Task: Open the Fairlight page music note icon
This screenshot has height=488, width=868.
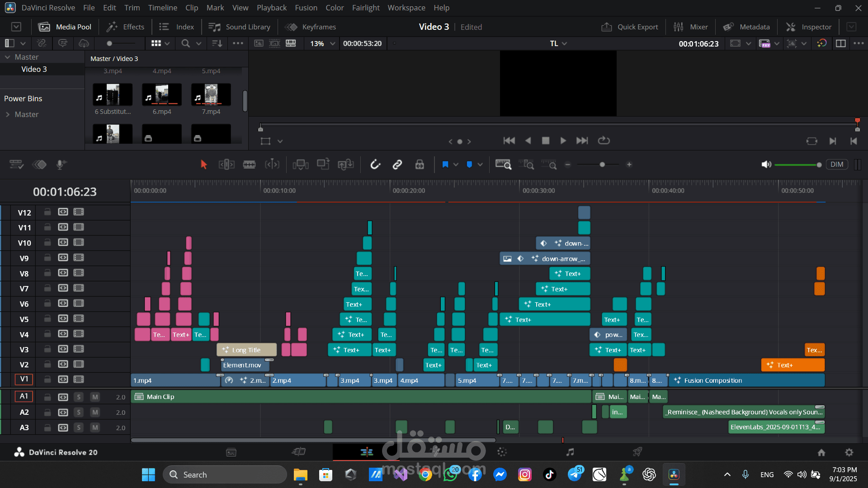Action: [x=570, y=452]
